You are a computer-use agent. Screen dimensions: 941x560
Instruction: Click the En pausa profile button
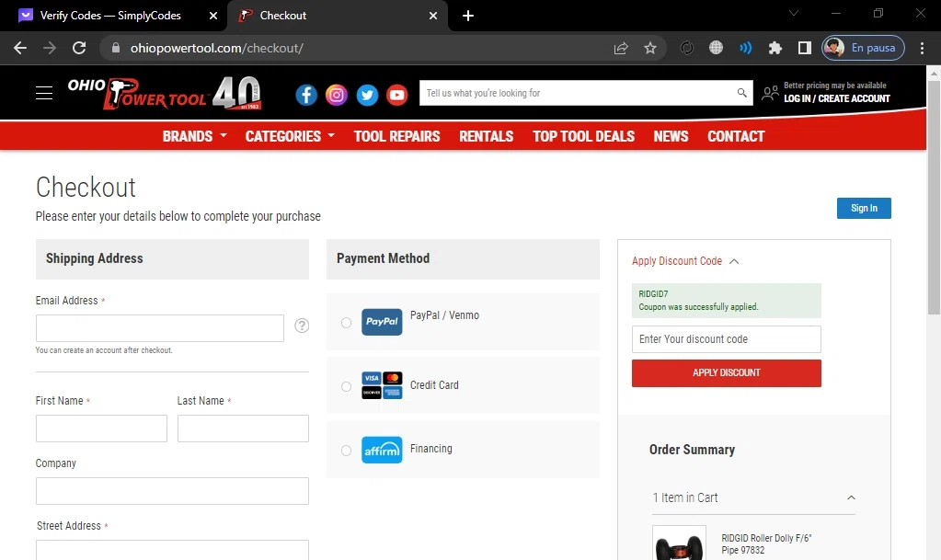[863, 48]
